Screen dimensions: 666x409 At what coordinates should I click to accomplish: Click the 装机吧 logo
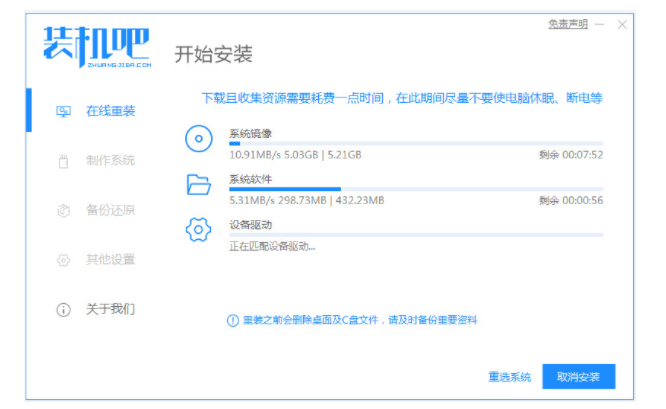coord(97,47)
